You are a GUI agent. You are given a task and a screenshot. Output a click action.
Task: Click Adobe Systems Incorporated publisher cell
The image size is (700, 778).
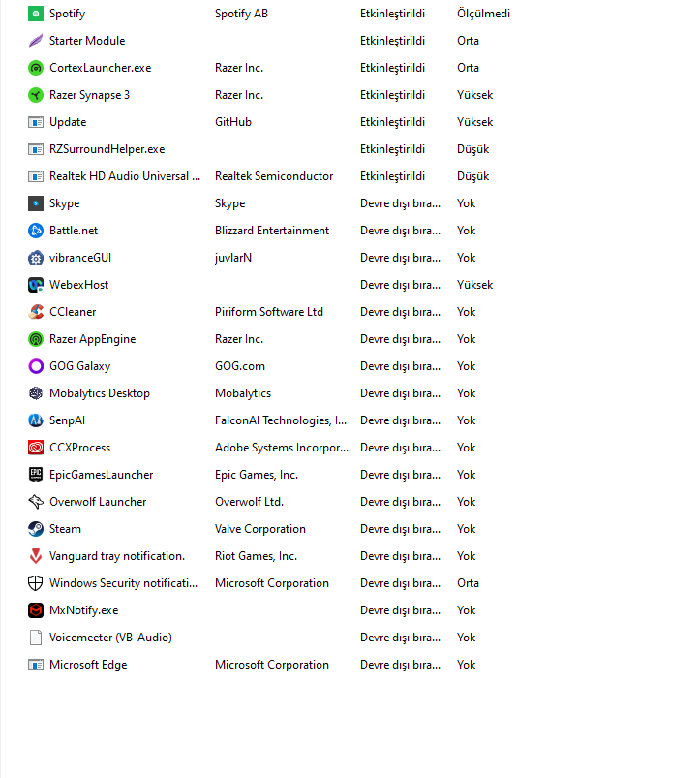(282, 448)
